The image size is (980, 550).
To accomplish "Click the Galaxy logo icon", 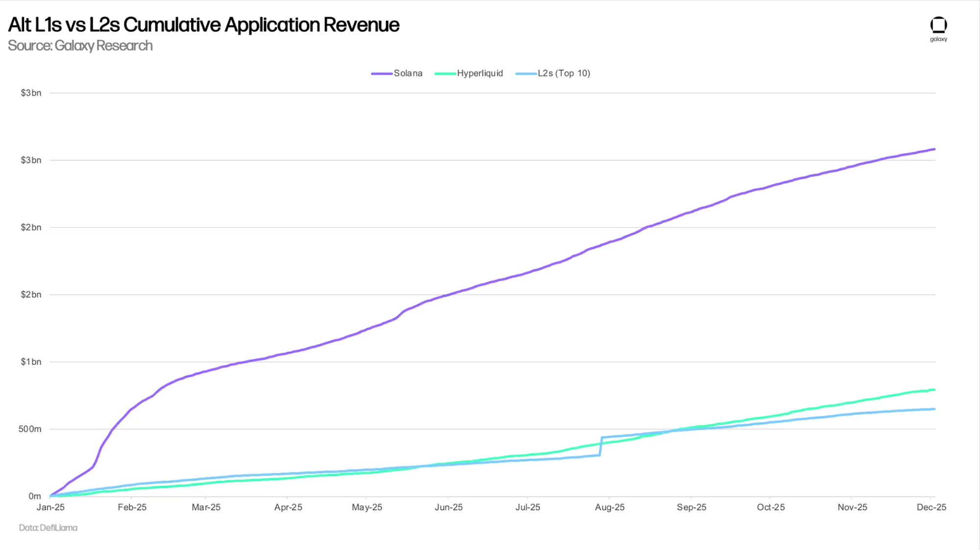I will (938, 26).
